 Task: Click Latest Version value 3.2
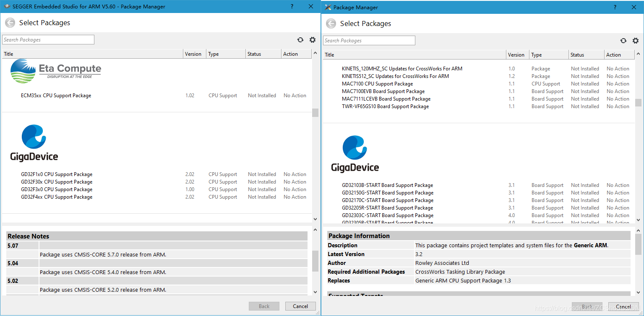click(x=419, y=254)
